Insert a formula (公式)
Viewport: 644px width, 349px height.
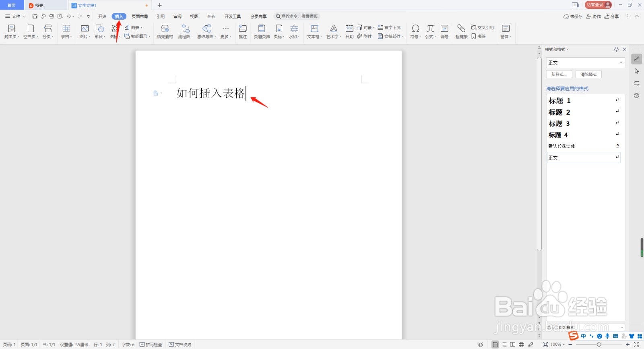tap(431, 31)
